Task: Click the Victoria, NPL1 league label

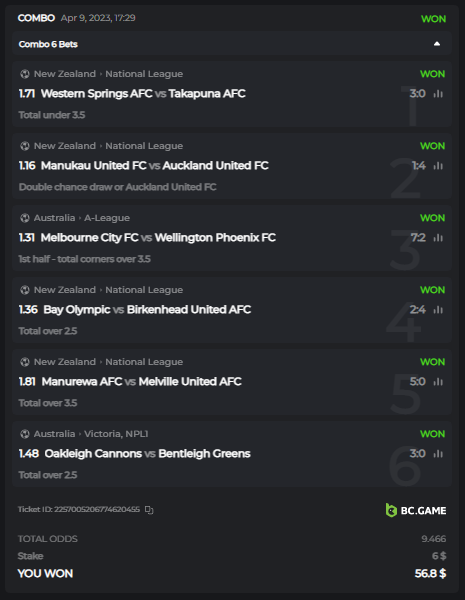Action: (116, 434)
